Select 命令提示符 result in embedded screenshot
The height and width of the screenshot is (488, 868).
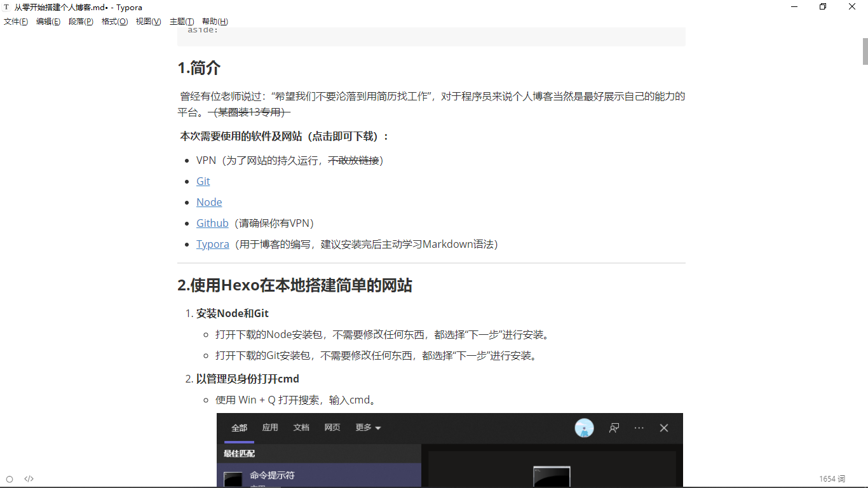(319, 475)
